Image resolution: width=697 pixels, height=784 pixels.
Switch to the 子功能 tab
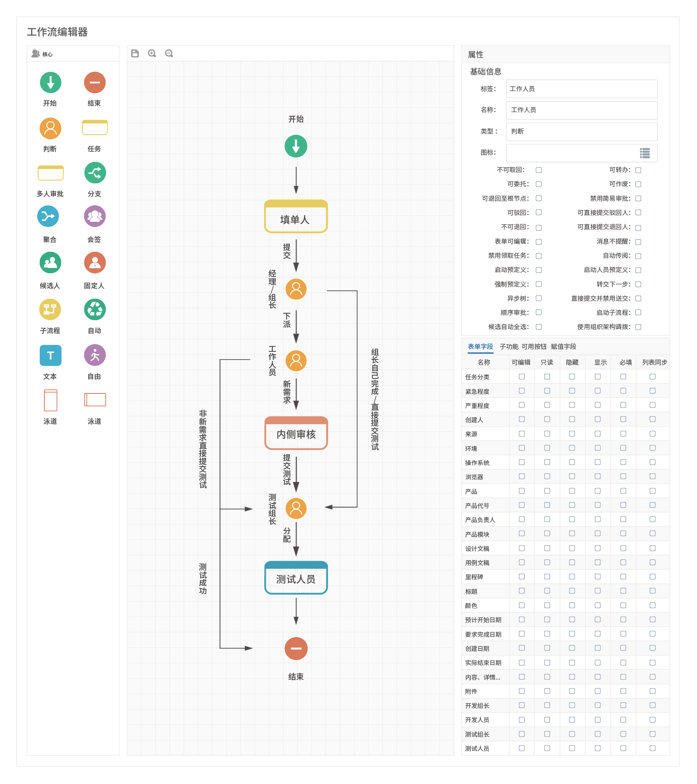click(509, 346)
